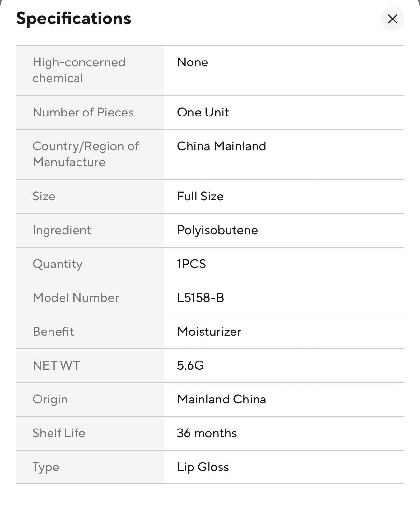The image size is (420, 517).
Task: Close the Specifications panel
Action: pos(392,19)
